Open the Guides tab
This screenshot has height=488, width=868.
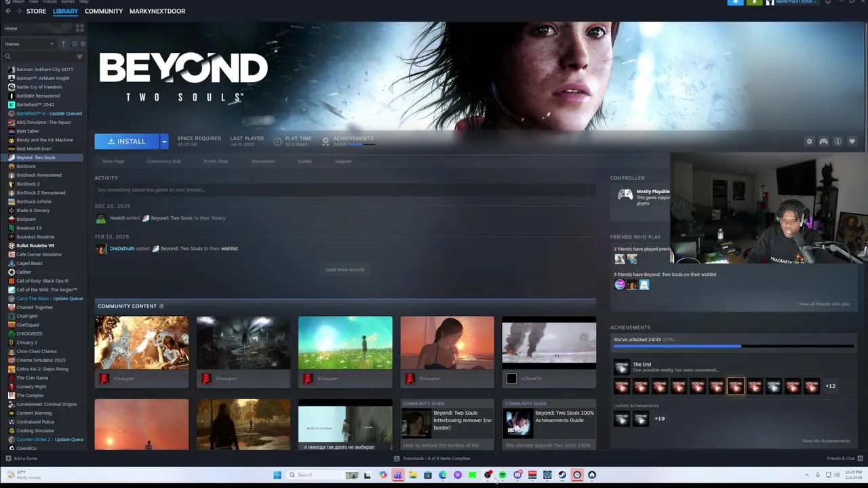305,161
